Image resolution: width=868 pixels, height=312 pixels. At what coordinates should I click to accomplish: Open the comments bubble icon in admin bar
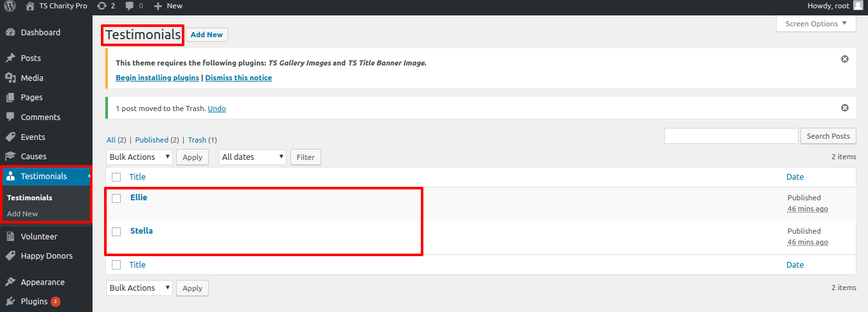click(130, 6)
